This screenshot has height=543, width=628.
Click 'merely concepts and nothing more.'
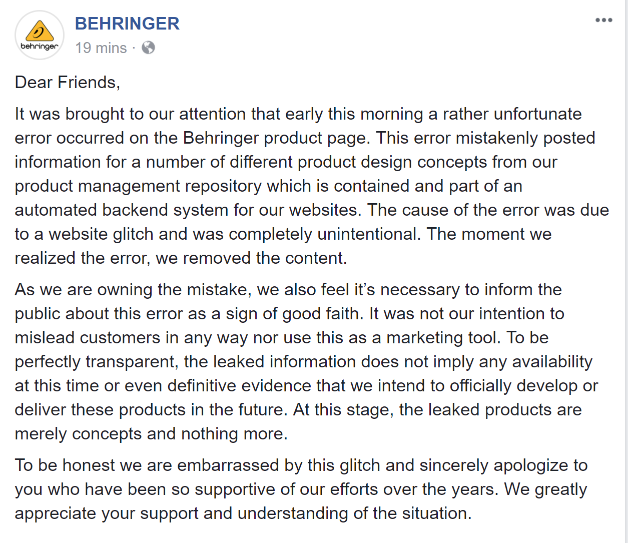click(x=151, y=434)
